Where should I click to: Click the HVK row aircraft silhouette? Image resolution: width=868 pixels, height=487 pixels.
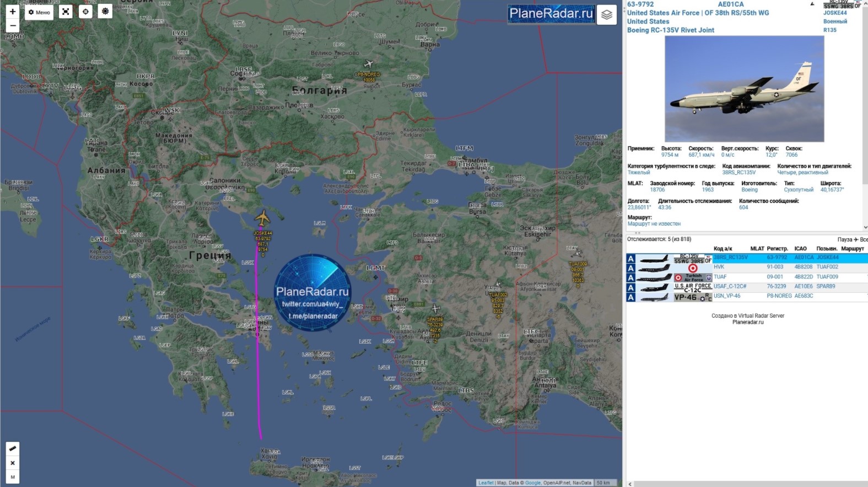(654, 268)
